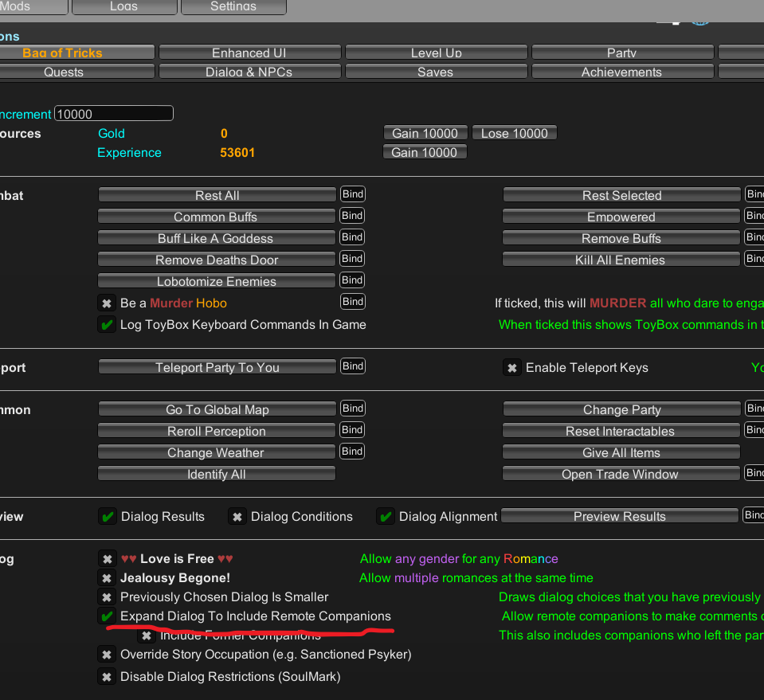Click the Experience value 53601
This screenshot has height=700, width=764.
pos(237,152)
